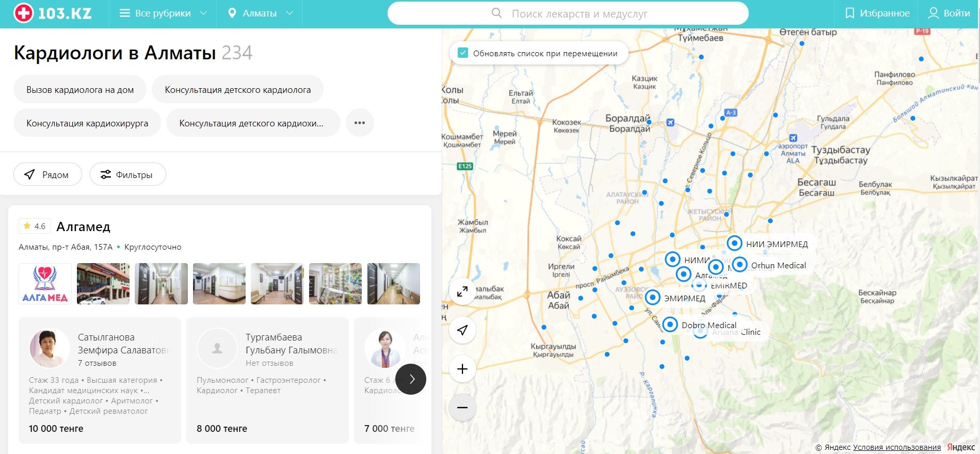
Task: Select 'Консультация детского кардиолога' tag
Action: (237, 90)
